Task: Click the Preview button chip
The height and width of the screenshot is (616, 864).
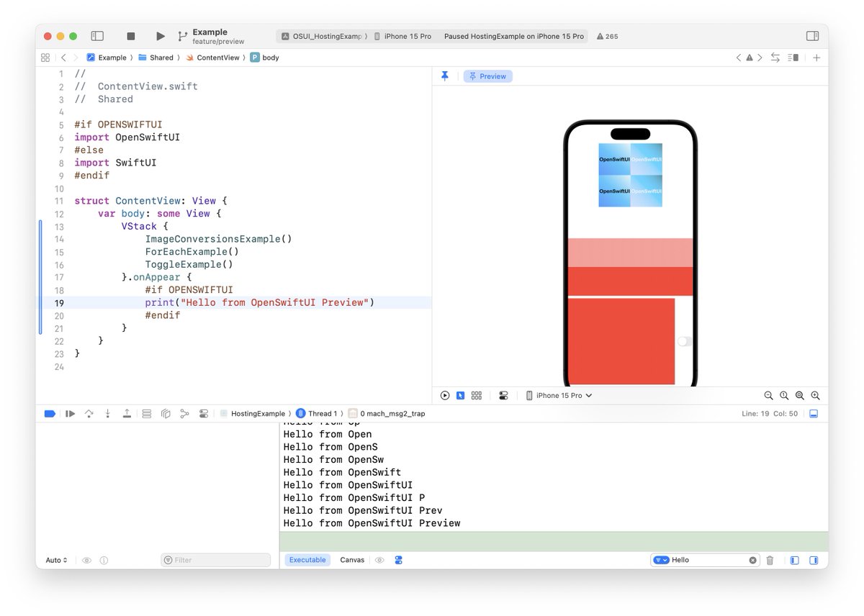Action: 487,76
